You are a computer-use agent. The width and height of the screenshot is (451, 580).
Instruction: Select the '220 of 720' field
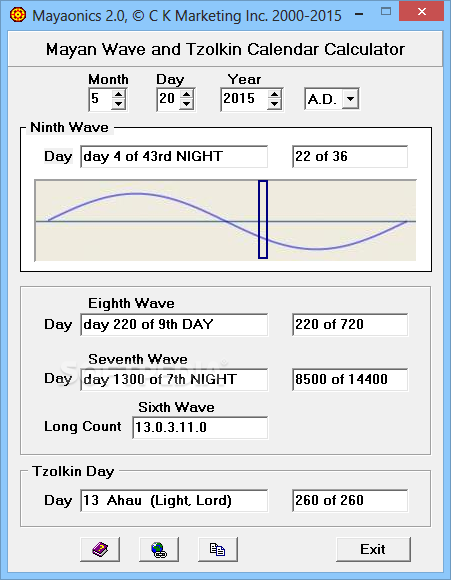coord(350,324)
